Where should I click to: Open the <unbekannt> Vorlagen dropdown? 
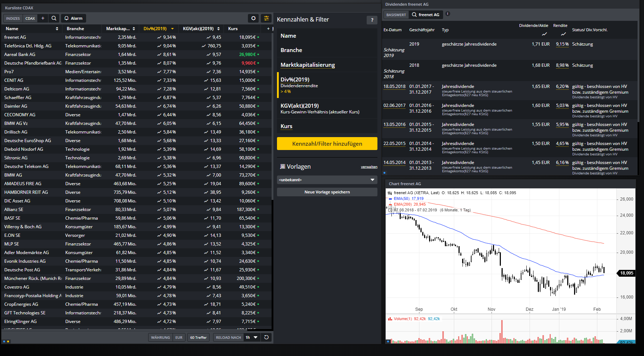(x=327, y=180)
